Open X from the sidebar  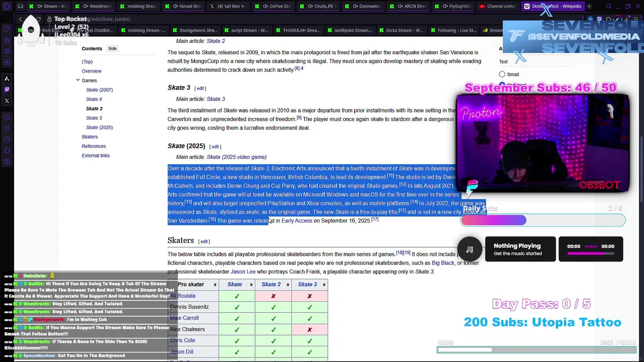[7, 101]
